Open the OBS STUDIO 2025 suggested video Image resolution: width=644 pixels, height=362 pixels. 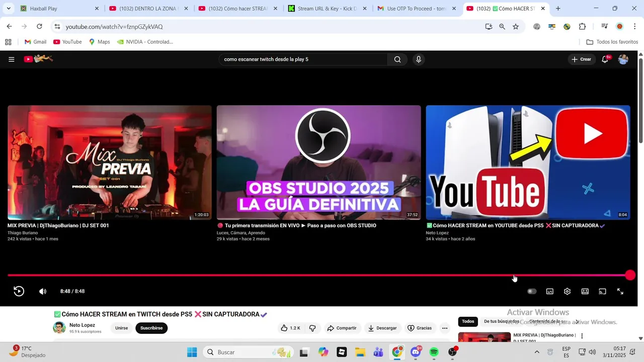click(x=318, y=162)
